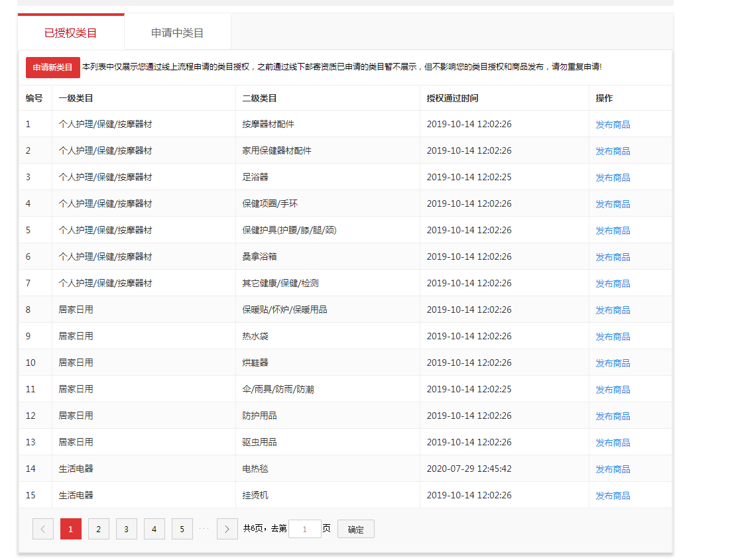Viewport: 736px width, 560px height.
Task: Click 发布商品 for 热水袋 row
Action: click(x=613, y=337)
